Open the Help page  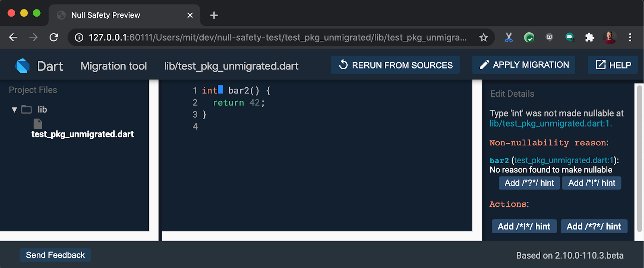pos(613,65)
